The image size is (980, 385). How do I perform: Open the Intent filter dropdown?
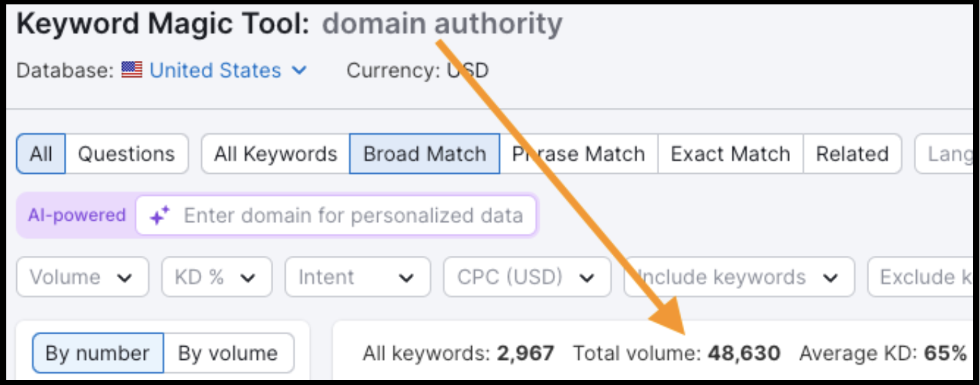click(x=357, y=277)
